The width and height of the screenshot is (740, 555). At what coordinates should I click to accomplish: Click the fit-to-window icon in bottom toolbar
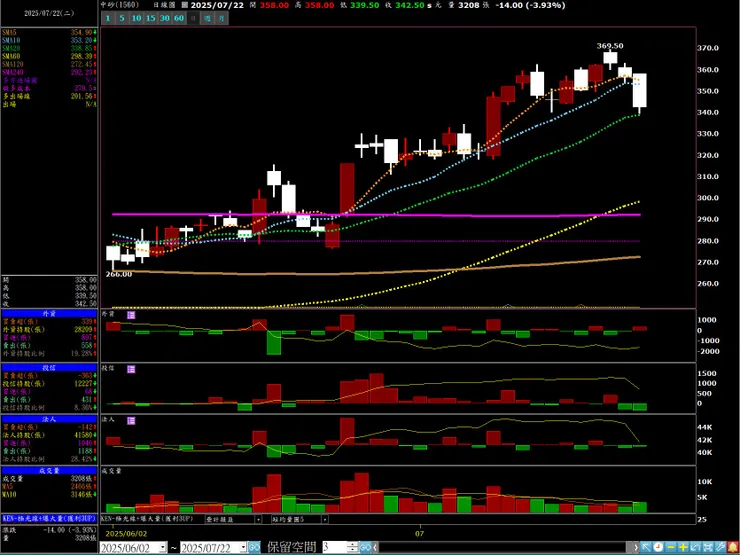coord(707,547)
